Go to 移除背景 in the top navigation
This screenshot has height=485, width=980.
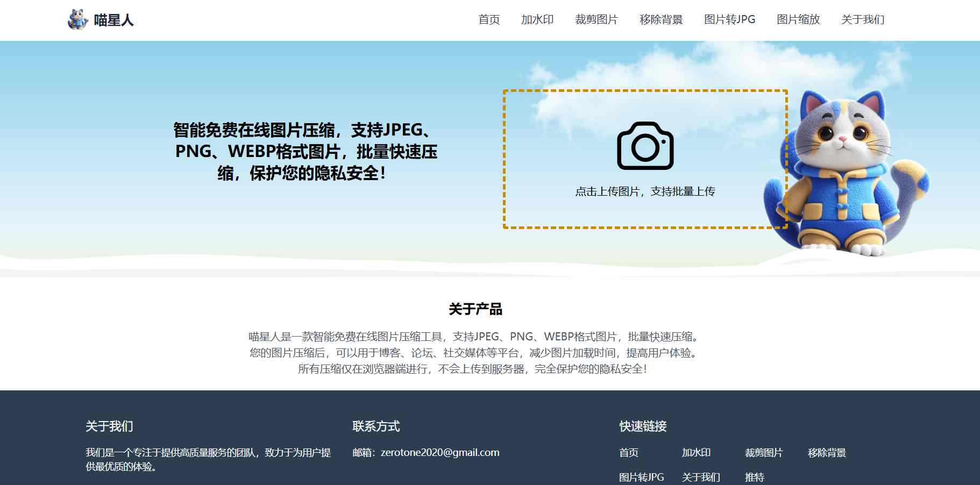(x=661, y=20)
